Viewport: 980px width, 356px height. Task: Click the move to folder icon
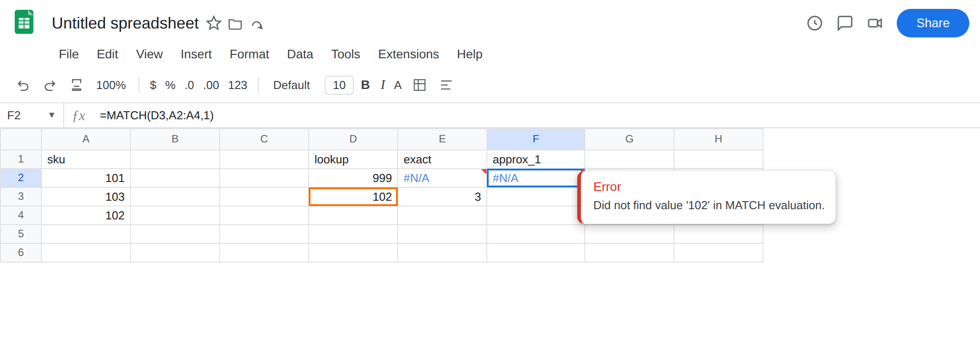tap(235, 24)
